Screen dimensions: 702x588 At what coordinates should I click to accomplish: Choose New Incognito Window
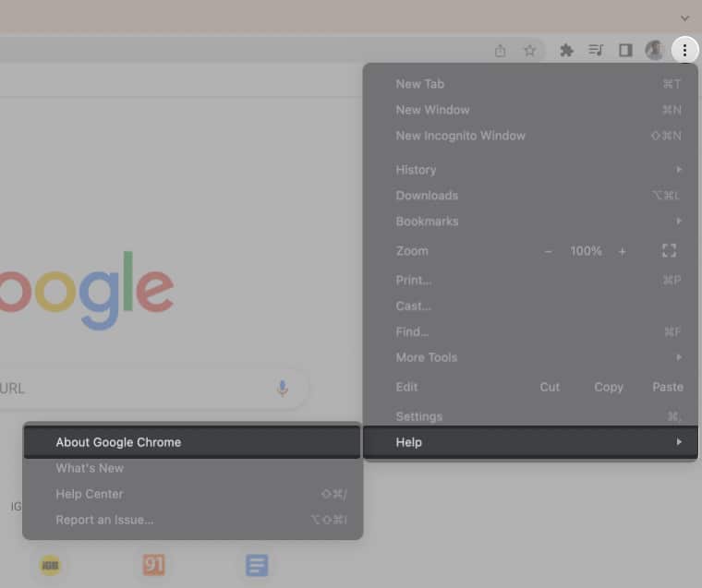coord(530,136)
